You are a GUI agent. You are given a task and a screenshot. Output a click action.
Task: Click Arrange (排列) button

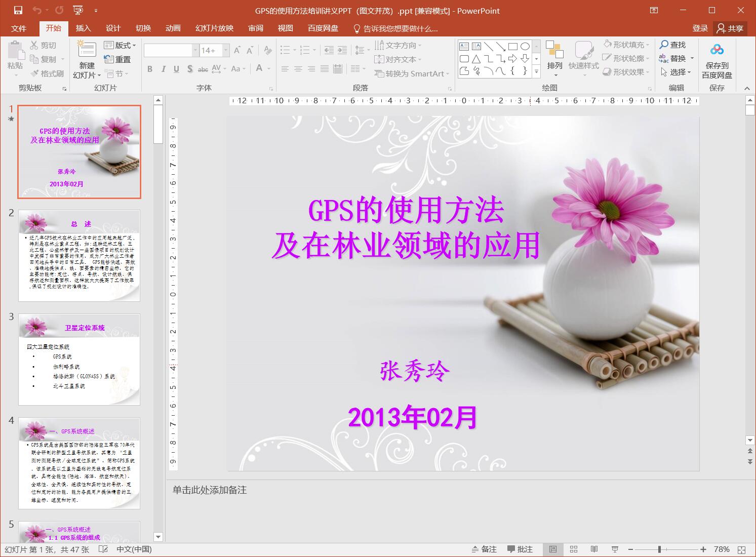click(x=555, y=58)
